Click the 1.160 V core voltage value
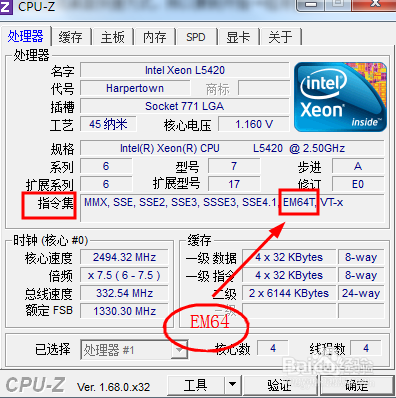The width and height of the screenshot is (396, 398). [254, 124]
